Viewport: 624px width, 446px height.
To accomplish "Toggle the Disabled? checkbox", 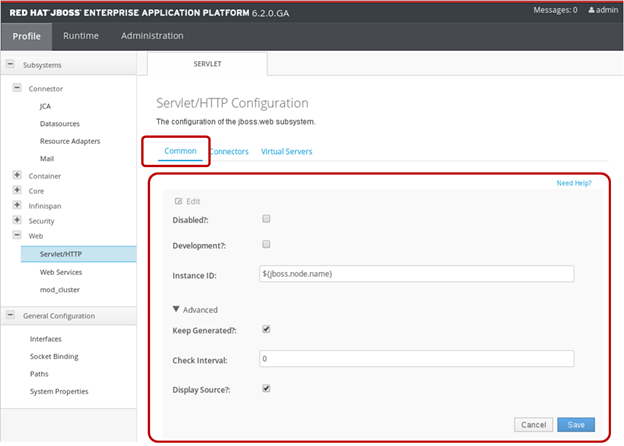I will [x=266, y=218].
